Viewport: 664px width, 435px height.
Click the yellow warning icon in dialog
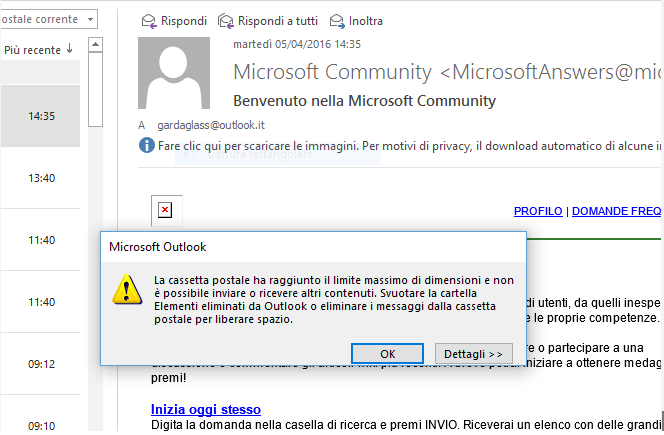pos(127,290)
